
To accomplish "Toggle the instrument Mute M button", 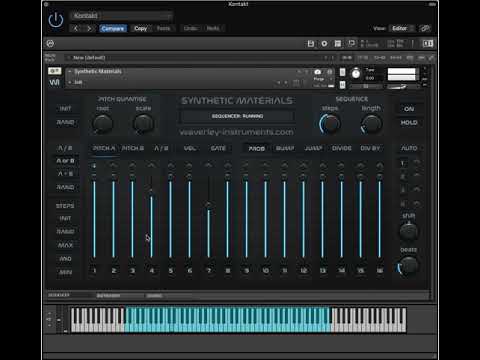I will click(x=342, y=85).
